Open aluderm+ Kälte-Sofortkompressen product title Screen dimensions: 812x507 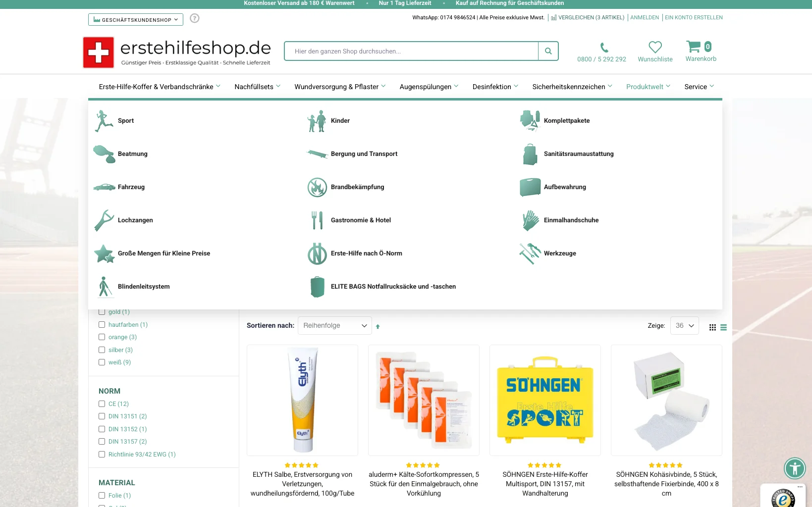coord(424,484)
